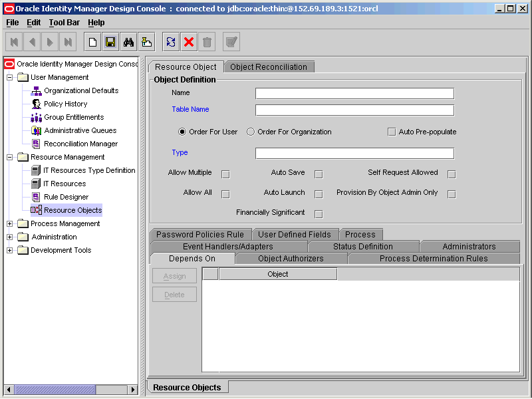Image resolution: width=532 pixels, height=399 pixels.
Task: Open the File menu
Action: click(13, 23)
